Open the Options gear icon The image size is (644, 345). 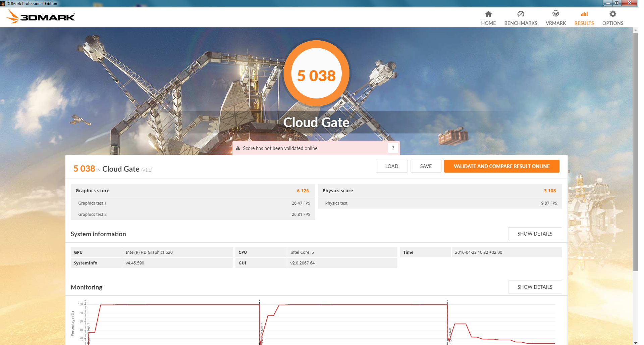tap(613, 14)
